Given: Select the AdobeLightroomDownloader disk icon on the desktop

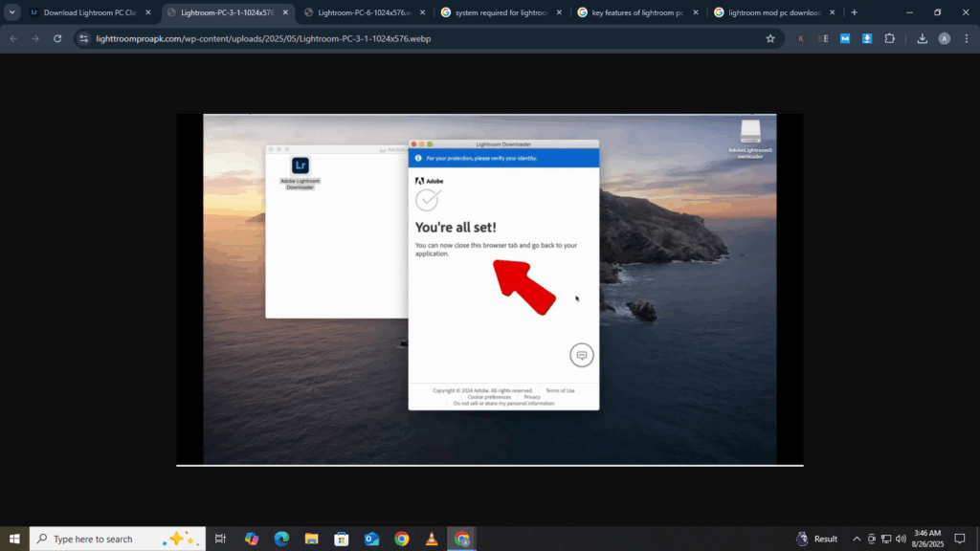Looking at the screenshot, I should [x=750, y=131].
